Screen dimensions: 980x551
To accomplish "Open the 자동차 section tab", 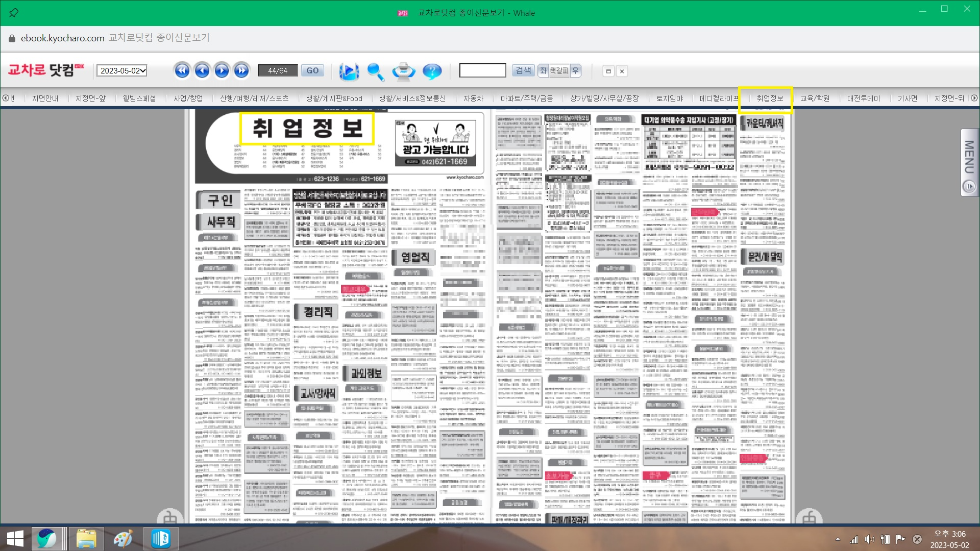I will 473,98.
